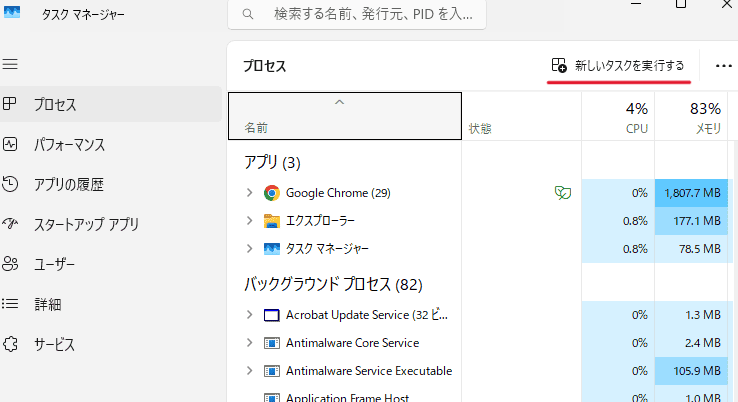Switch to the 詳細 tab

111,304
